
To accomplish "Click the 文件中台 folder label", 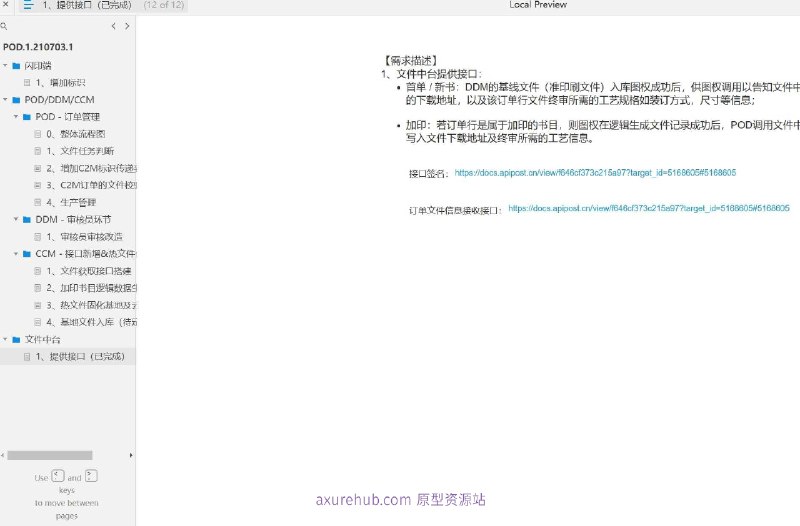I will (42, 339).
